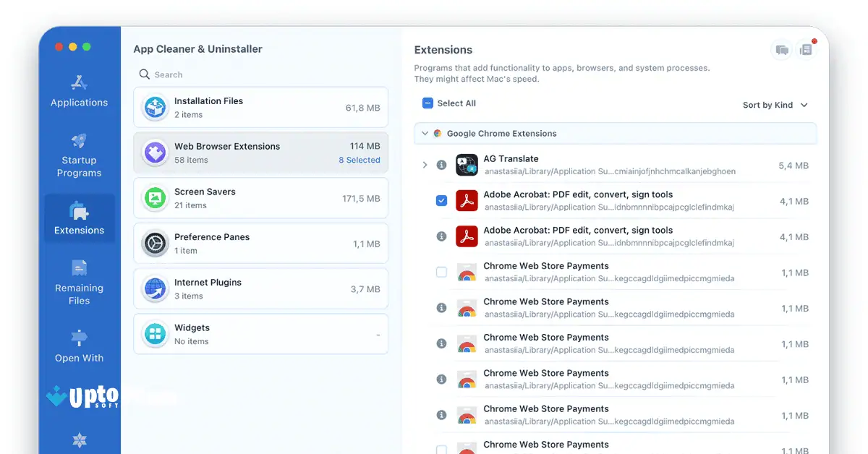This screenshot has width=868, height=454.
Task: Select the Web Browser Extensions category
Action: [x=260, y=153]
